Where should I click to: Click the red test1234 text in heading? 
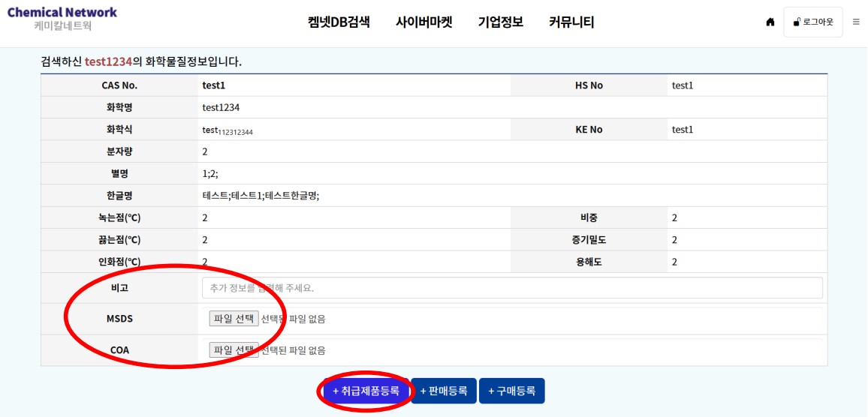(108, 61)
